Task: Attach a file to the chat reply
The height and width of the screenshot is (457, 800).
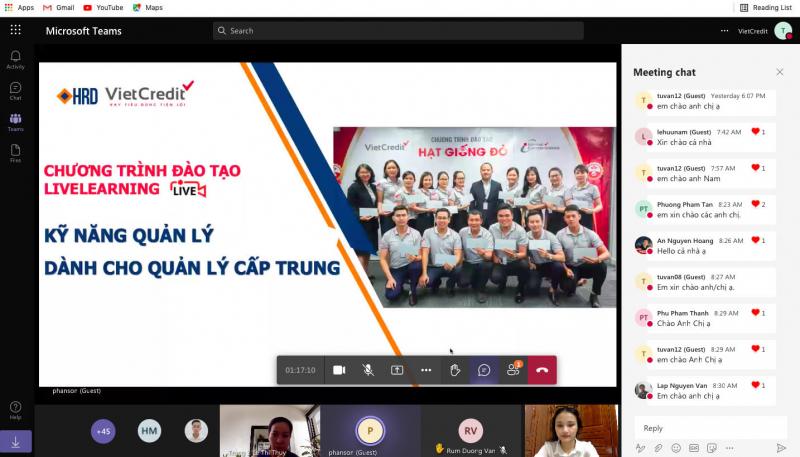Action: click(658, 447)
